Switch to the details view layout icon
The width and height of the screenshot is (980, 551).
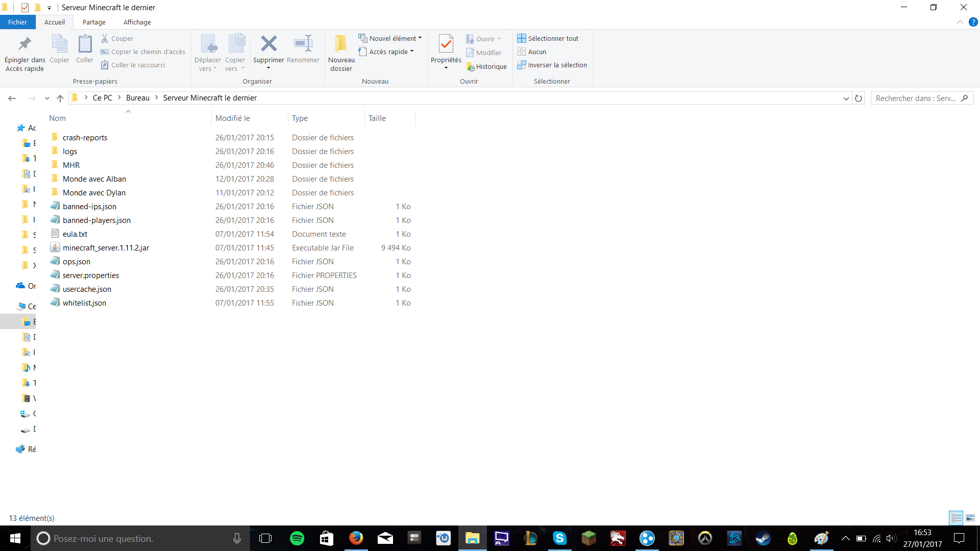coord(956,518)
